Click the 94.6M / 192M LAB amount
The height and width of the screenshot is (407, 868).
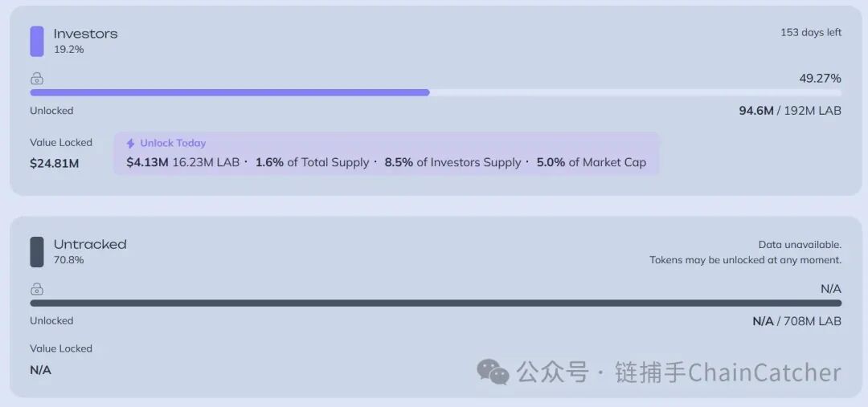(790, 111)
